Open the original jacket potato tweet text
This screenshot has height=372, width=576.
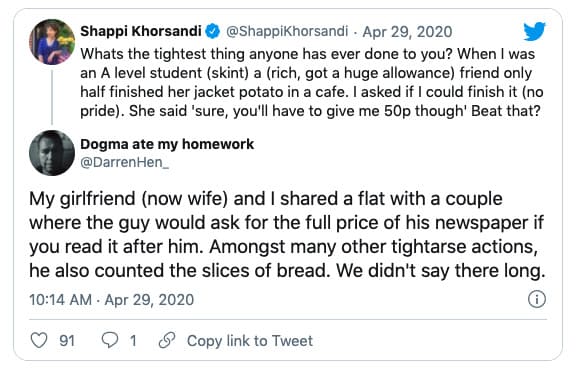(x=312, y=83)
